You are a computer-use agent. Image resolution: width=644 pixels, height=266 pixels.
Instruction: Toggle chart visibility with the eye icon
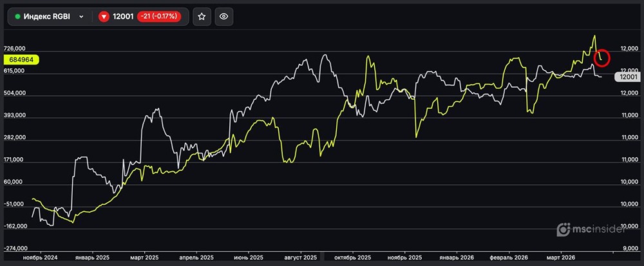coord(223,17)
